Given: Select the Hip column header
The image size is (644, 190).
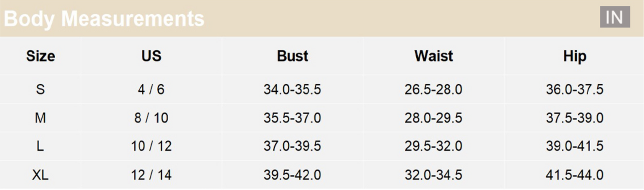Looking at the screenshot, I should (x=574, y=56).
